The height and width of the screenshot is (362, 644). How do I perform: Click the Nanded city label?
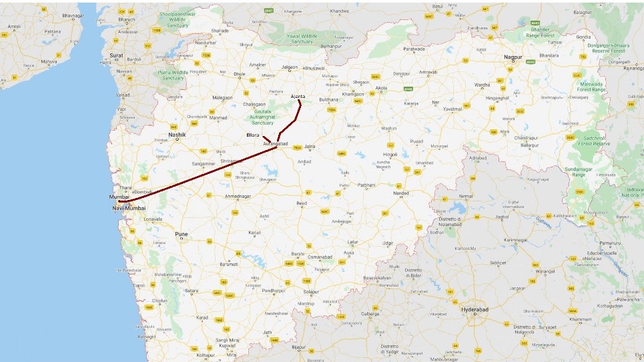(401, 193)
